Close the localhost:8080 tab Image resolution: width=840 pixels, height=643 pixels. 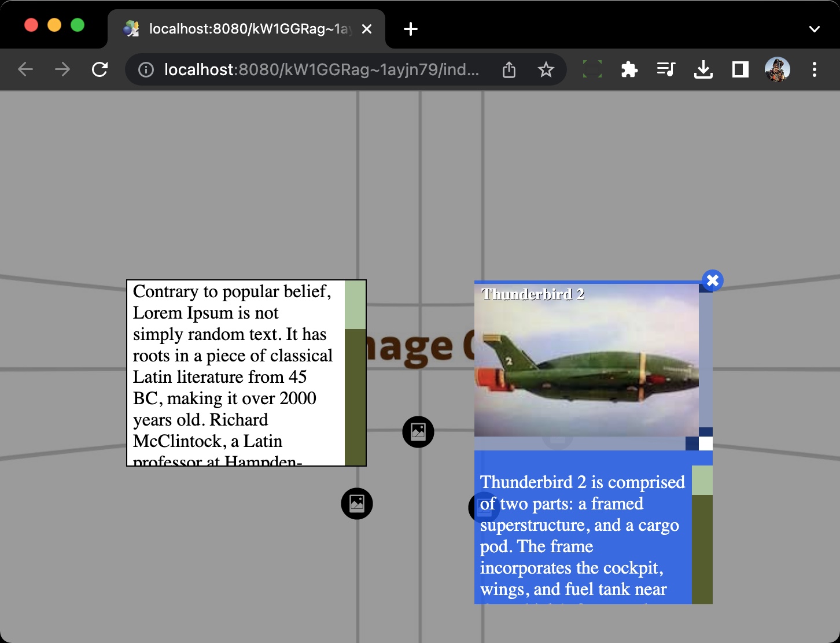coord(367,29)
